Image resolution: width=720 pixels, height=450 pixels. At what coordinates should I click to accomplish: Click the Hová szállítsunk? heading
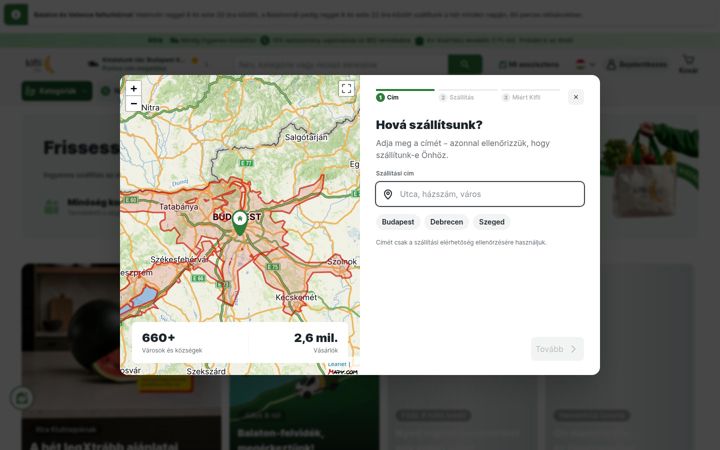429,125
